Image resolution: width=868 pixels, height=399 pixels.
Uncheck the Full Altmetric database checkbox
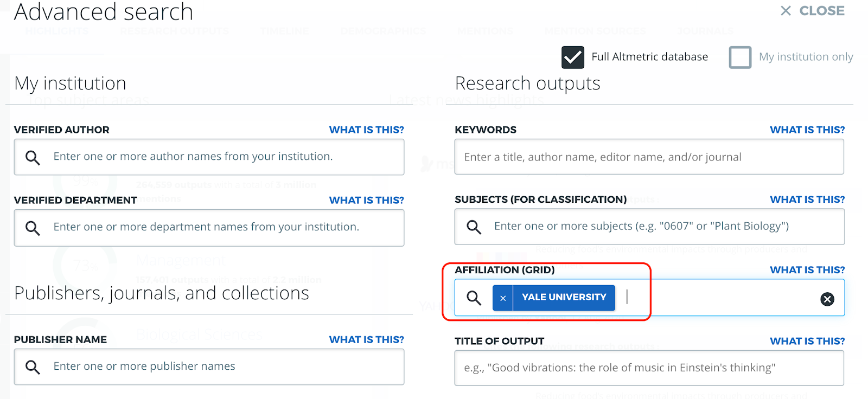tap(572, 57)
